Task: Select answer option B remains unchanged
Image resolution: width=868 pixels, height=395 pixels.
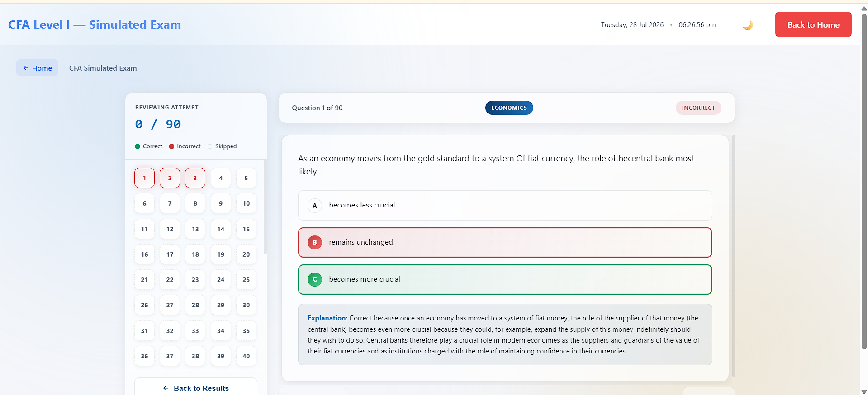Action: click(505, 242)
